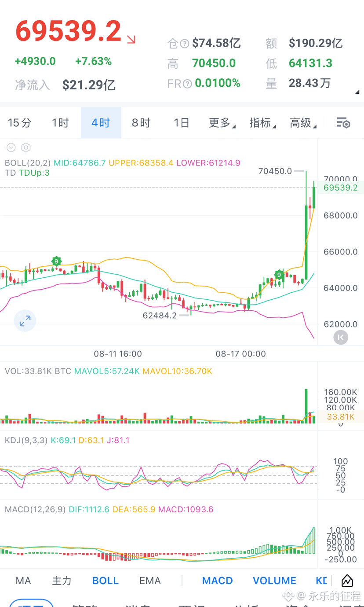Image resolution: width=364 pixels, height=607 pixels.
Task: Tap the 08-17 00:00 time axis label
Action: coord(240,354)
